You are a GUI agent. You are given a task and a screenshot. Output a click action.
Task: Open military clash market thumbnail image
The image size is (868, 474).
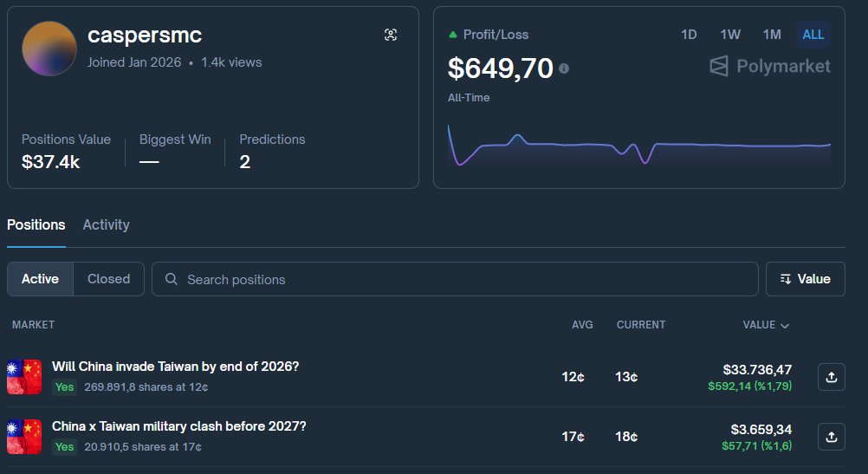[x=24, y=437]
